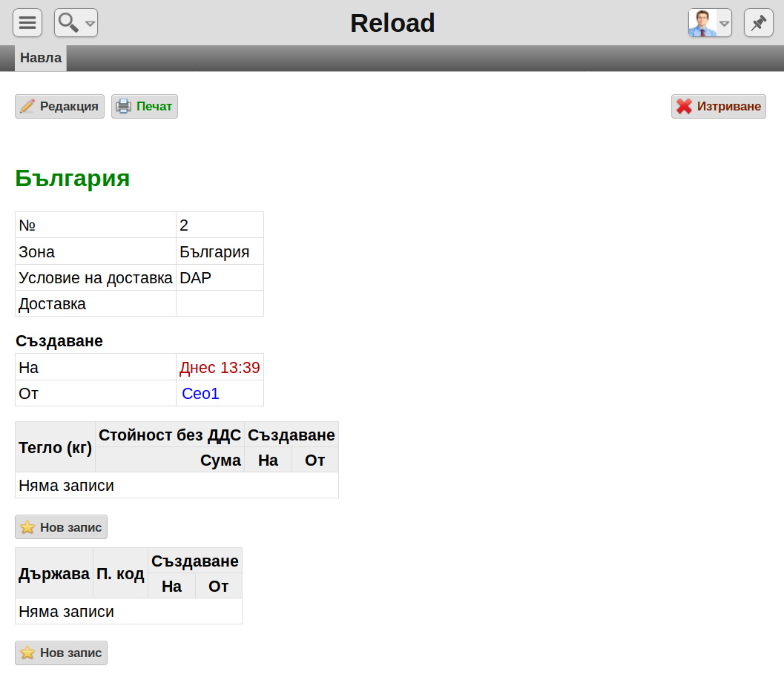Switch to the Навла tab

coord(41,58)
